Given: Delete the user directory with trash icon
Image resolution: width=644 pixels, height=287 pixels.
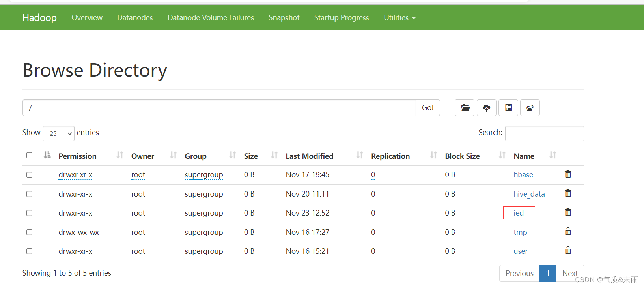Looking at the screenshot, I should (568, 251).
